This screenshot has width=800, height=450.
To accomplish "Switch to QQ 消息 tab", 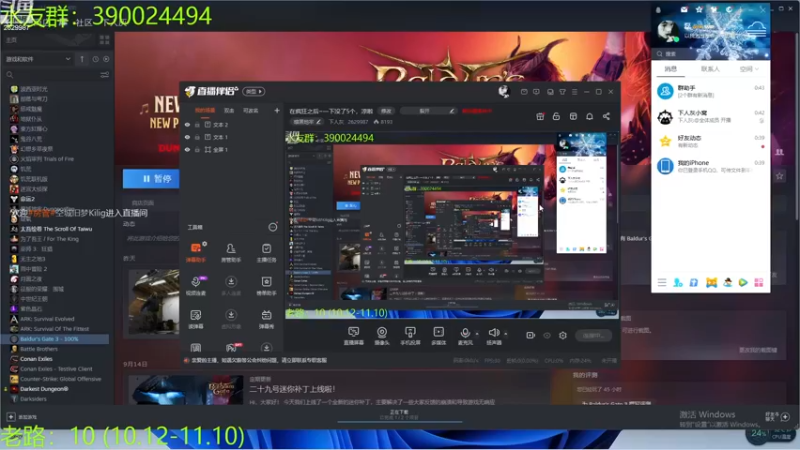I will (x=670, y=69).
